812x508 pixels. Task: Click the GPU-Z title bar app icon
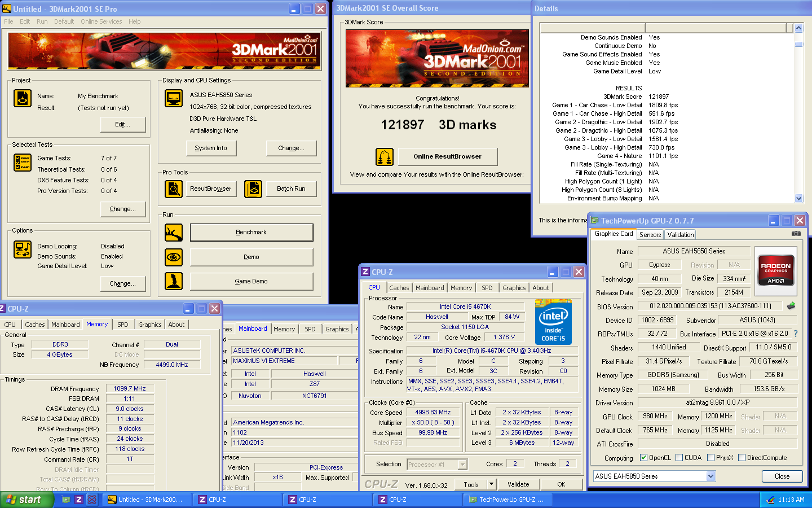pos(594,221)
